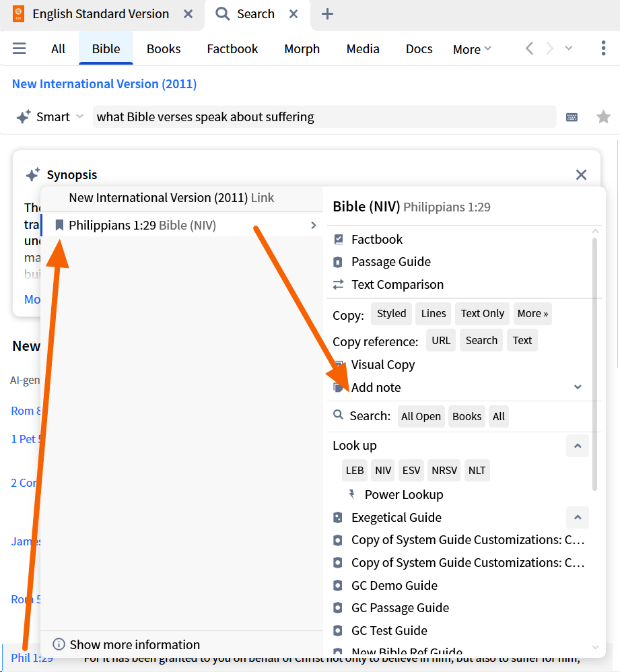Switch to the Morph tab
This screenshot has height=672, width=620.
click(302, 49)
